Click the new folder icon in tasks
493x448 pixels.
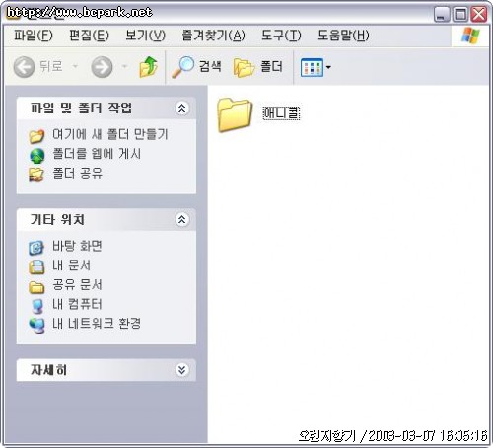coord(36,136)
